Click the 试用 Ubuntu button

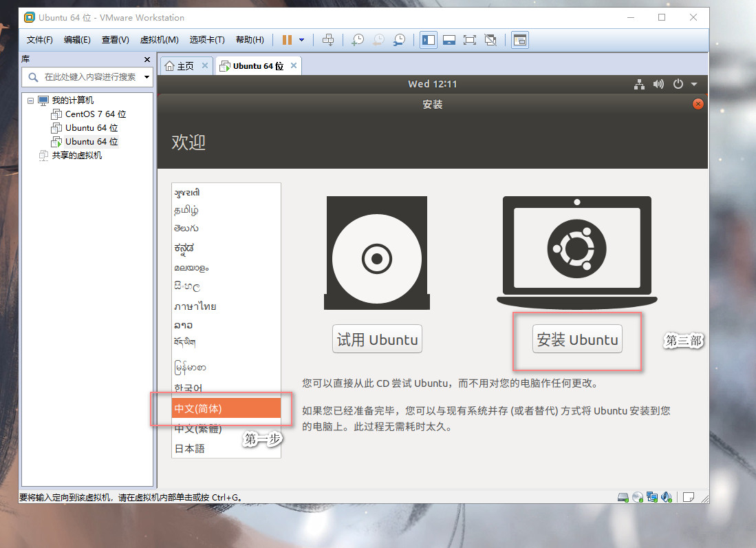(377, 339)
